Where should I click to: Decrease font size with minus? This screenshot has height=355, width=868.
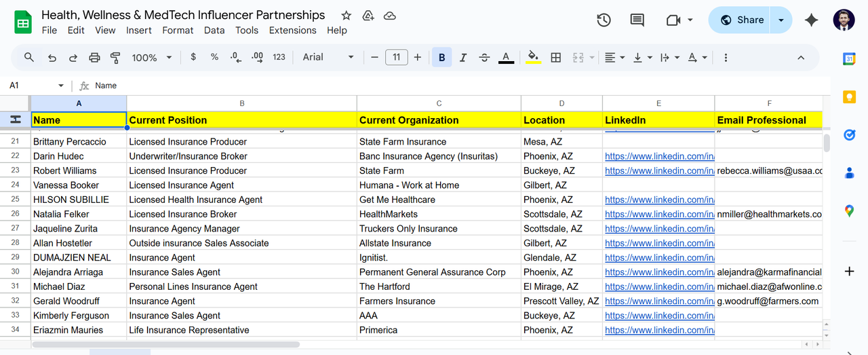click(374, 58)
